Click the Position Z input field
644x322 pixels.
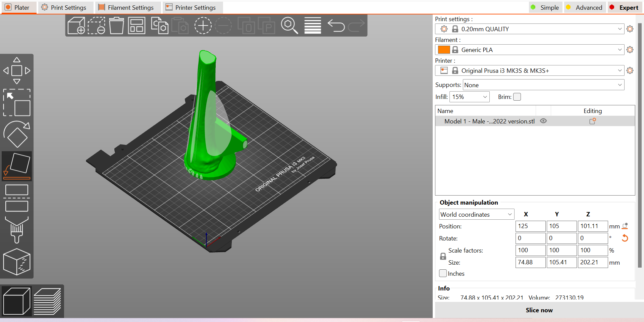592,226
